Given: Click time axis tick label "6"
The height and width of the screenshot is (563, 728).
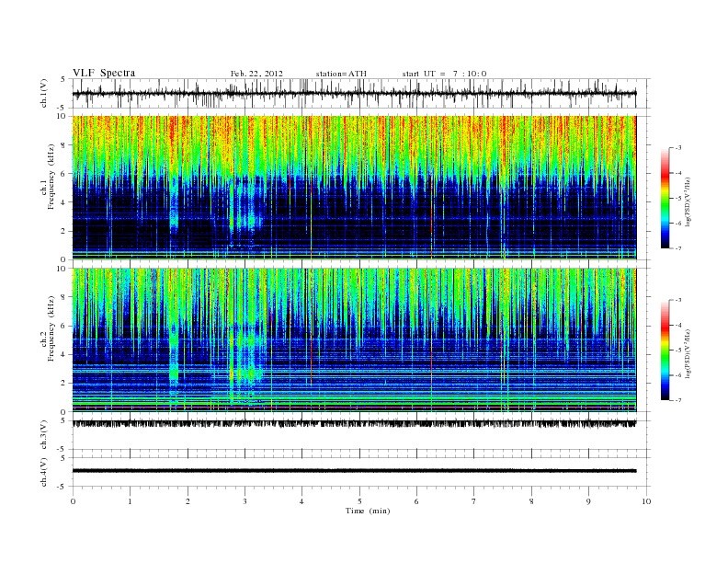Looking at the screenshot, I should [x=416, y=501].
